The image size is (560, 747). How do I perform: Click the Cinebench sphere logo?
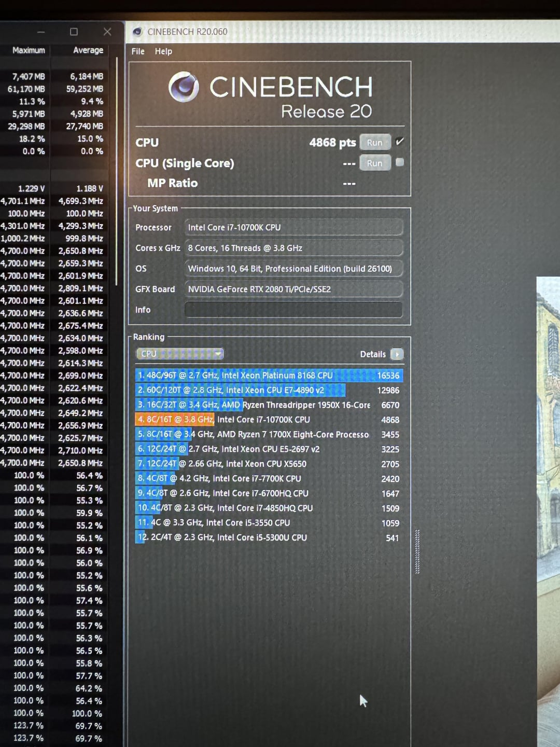(184, 87)
